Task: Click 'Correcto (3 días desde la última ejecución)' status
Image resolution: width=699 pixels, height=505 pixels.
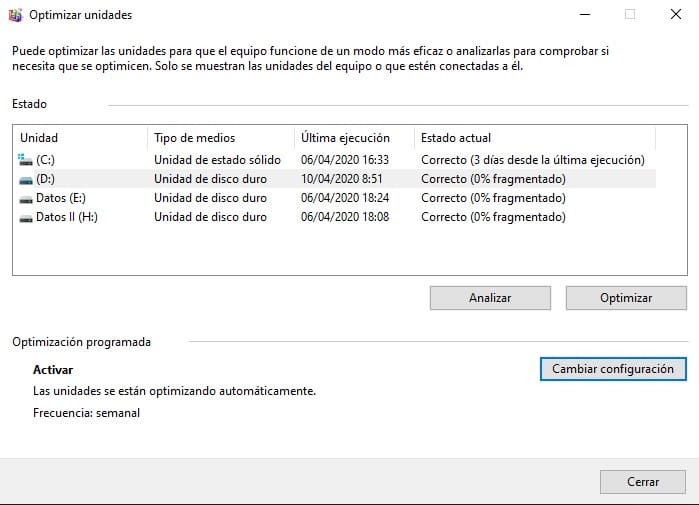Action: (533, 160)
